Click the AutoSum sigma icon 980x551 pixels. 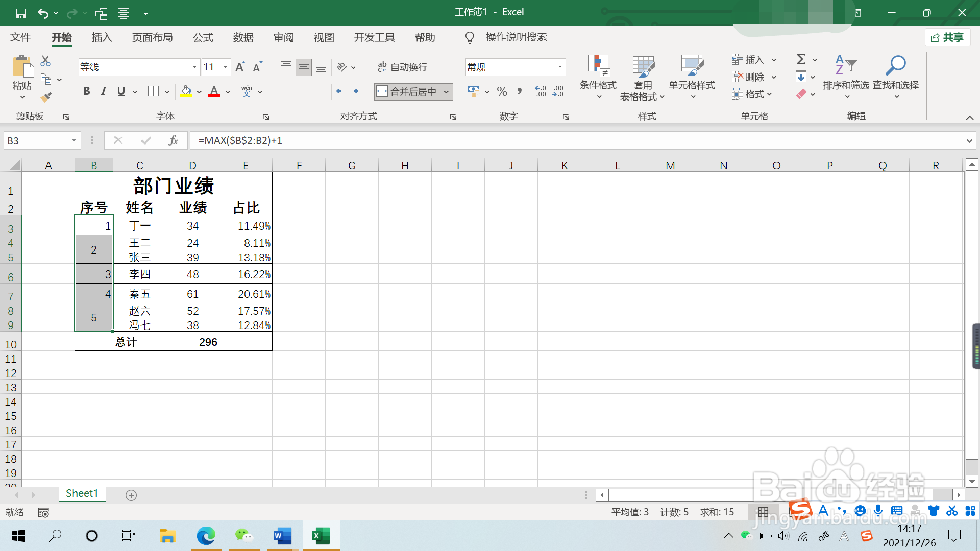coord(801,59)
